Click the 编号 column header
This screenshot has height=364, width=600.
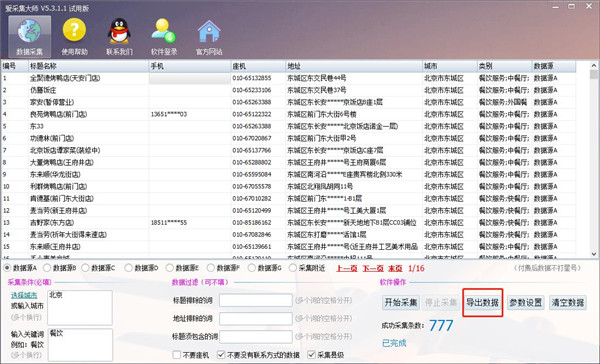15,66
